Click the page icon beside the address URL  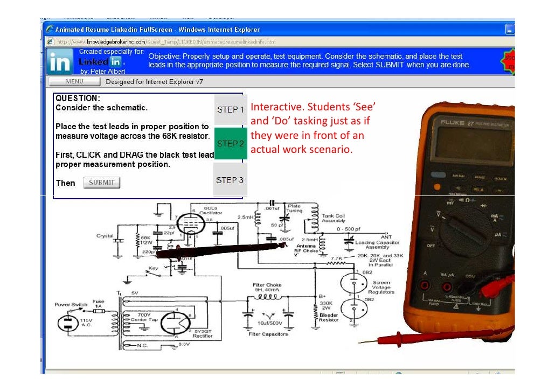(x=50, y=42)
